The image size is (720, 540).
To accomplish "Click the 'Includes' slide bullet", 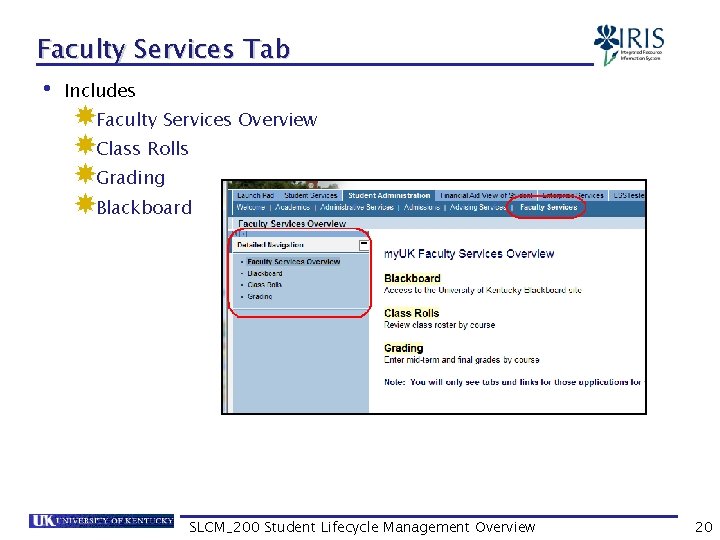I will tap(100, 90).
